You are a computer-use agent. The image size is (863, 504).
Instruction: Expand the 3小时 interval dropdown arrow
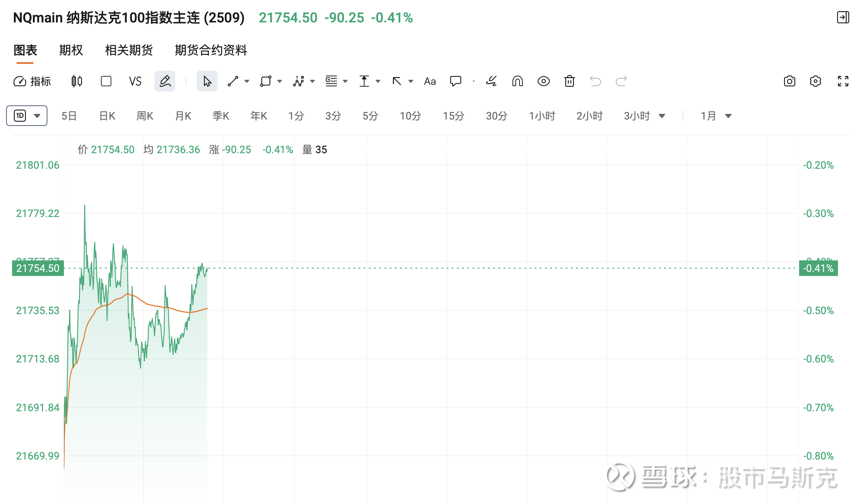[662, 116]
